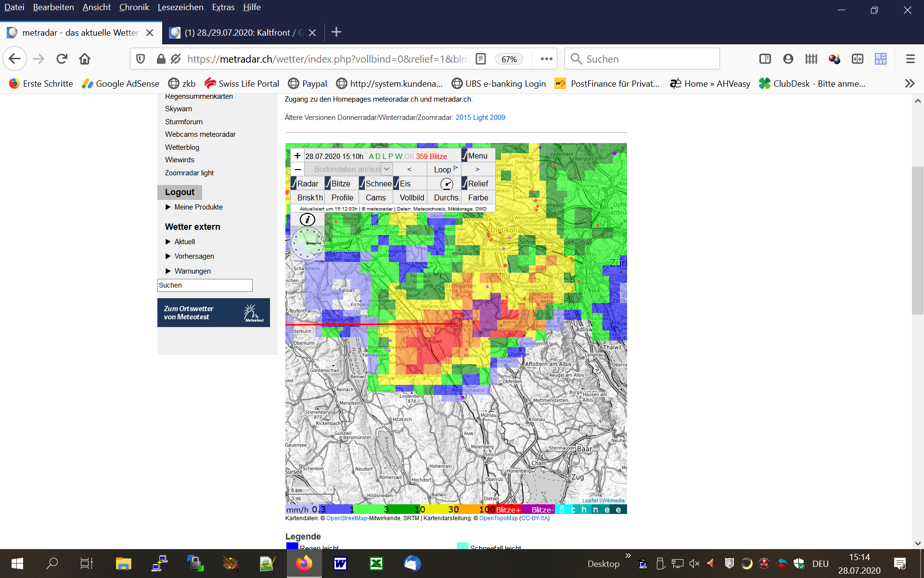
Task: Open the map info (i) icon
Action: click(x=307, y=220)
